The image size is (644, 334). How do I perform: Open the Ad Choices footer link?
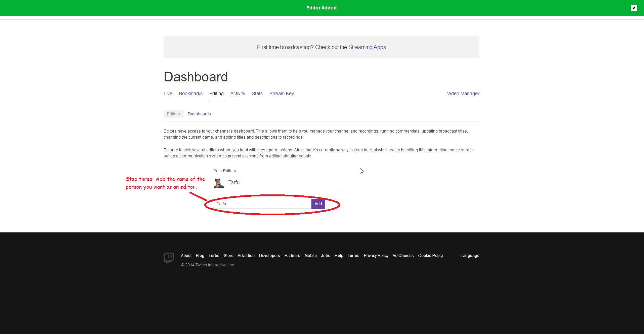click(403, 256)
